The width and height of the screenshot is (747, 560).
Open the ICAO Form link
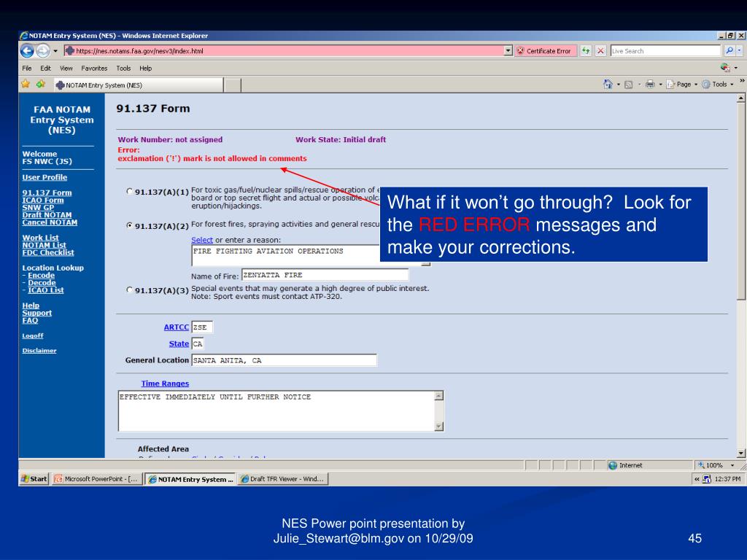42,200
